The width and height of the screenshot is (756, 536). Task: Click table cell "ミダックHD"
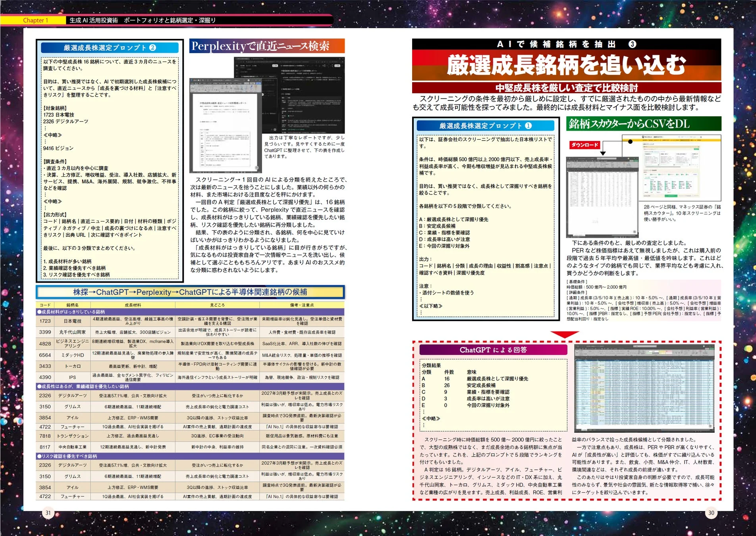coord(73,355)
